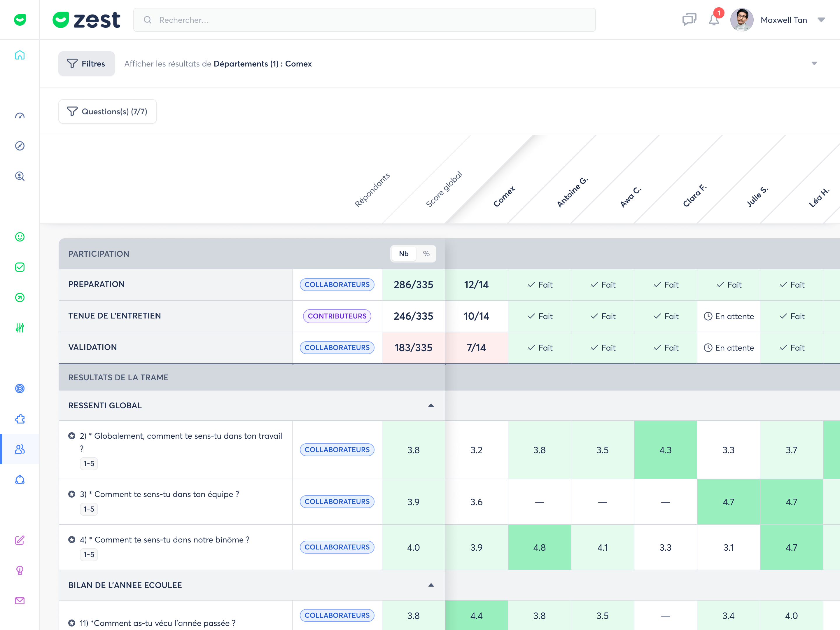
Task: Open the home icon in sidebar
Action: pyautogui.click(x=20, y=55)
